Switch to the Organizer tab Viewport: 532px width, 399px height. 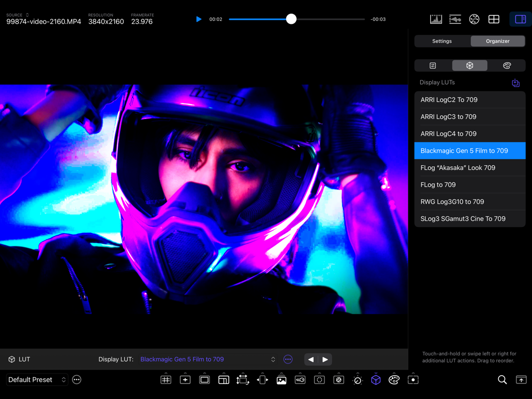(x=497, y=41)
